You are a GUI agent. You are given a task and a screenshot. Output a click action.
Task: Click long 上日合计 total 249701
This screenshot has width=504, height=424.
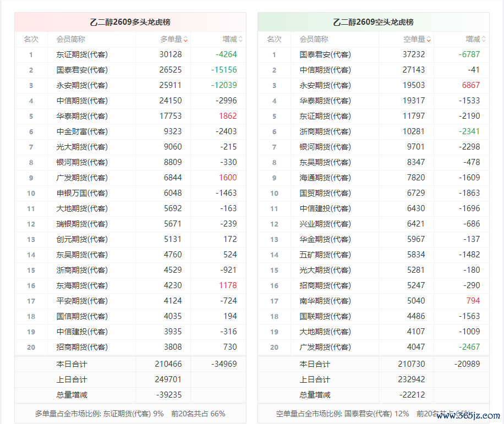pos(168,379)
